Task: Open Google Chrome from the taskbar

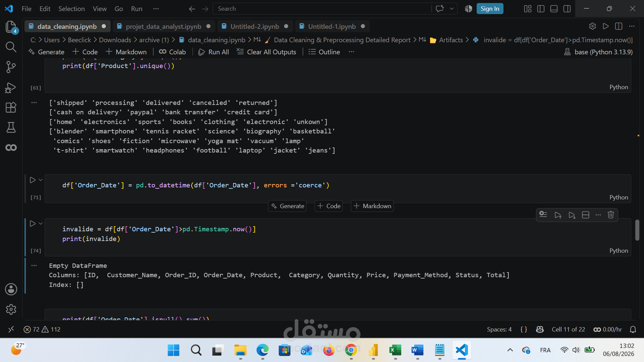Action: point(351,351)
